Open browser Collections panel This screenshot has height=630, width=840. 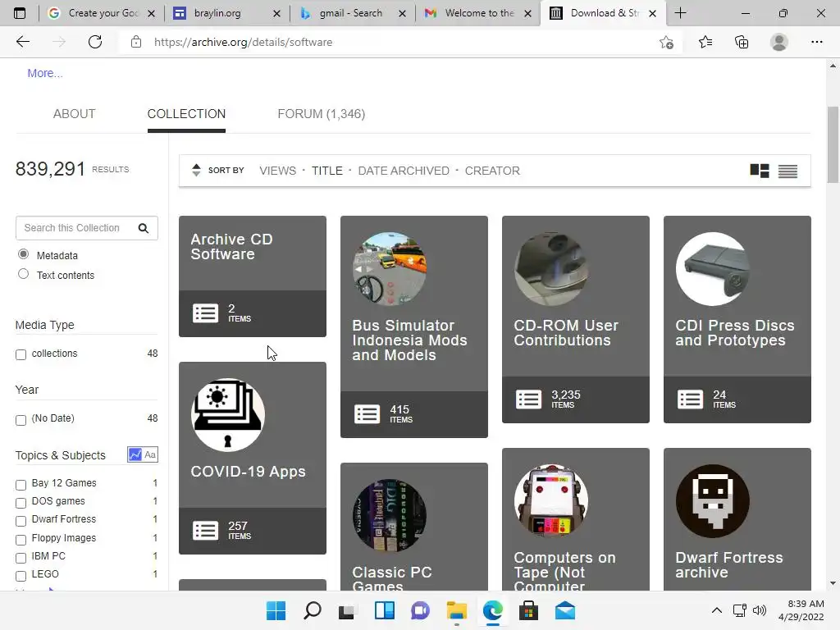(742, 42)
